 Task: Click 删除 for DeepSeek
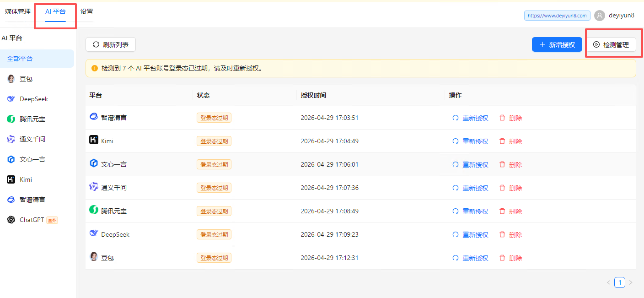(515, 234)
